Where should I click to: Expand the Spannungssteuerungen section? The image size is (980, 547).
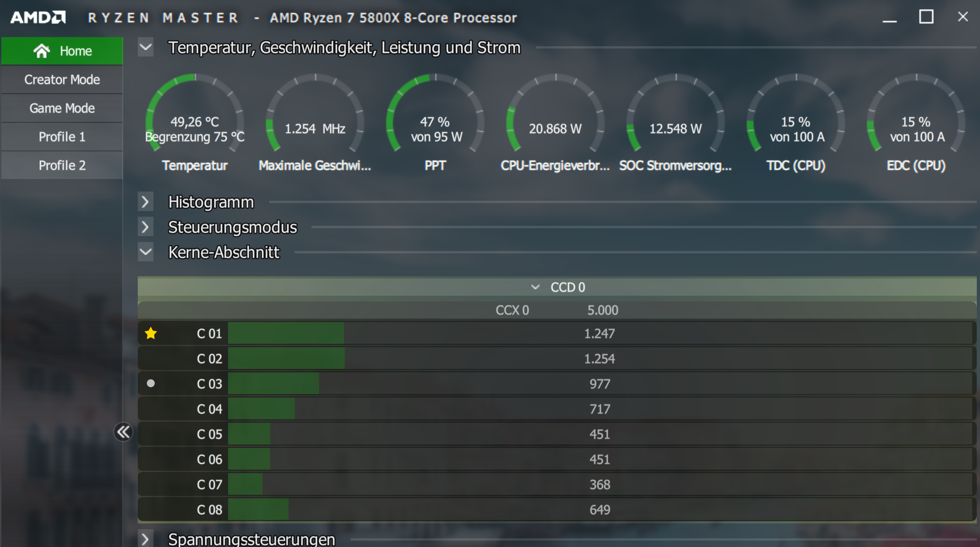(146, 539)
